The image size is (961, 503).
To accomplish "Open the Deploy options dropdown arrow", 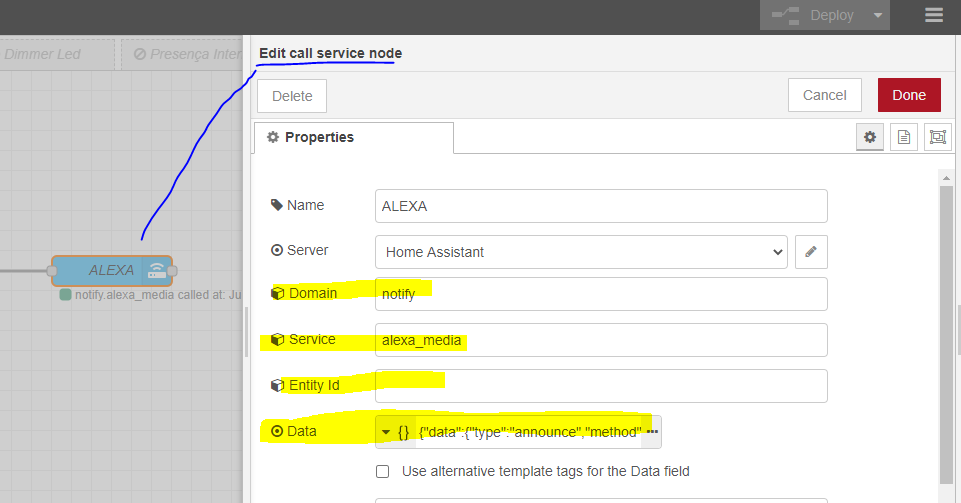I will point(877,16).
